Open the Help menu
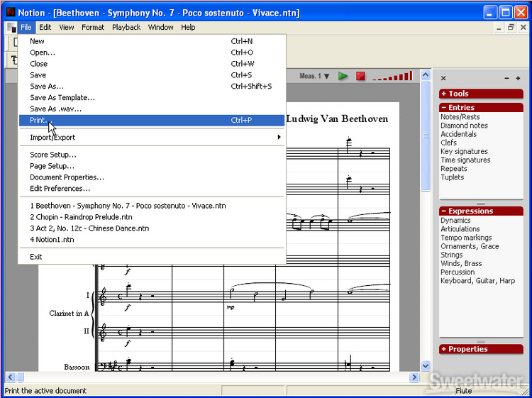The height and width of the screenshot is (398, 532). coord(188,28)
